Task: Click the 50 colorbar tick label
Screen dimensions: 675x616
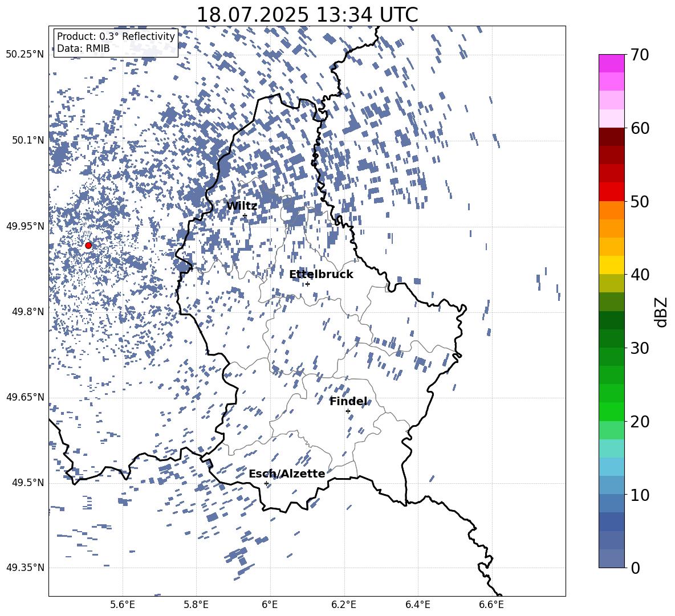Action: point(640,202)
